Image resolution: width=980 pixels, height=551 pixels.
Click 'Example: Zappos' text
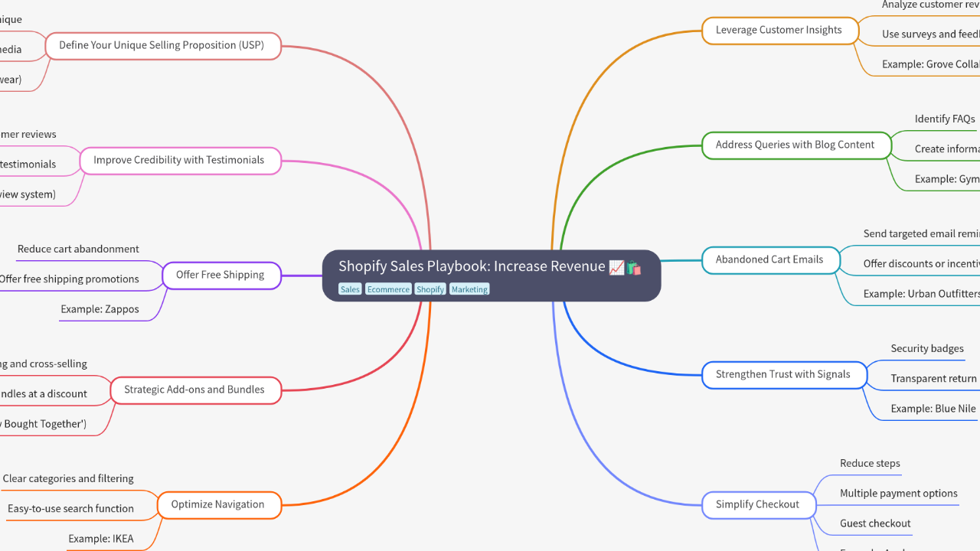click(100, 309)
